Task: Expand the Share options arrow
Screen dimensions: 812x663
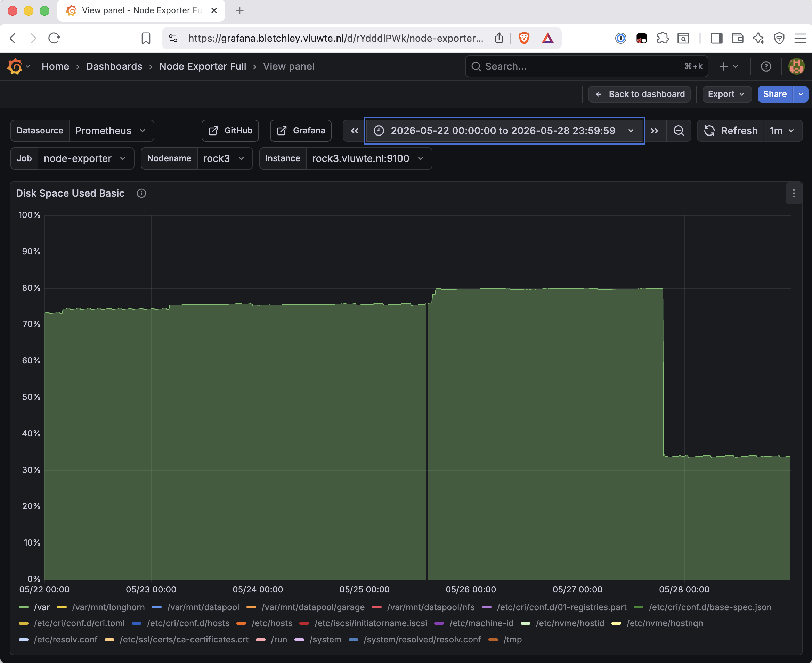Action: tap(801, 94)
